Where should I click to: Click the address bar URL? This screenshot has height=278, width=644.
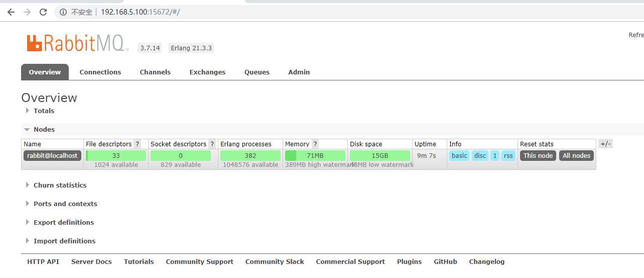tap(140, 12)
